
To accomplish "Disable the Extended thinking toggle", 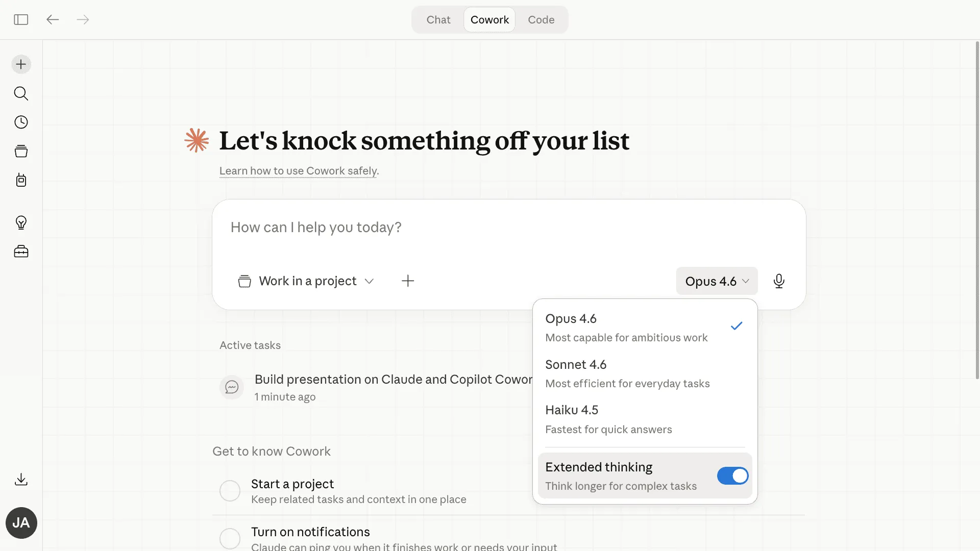I will point(732,476).
